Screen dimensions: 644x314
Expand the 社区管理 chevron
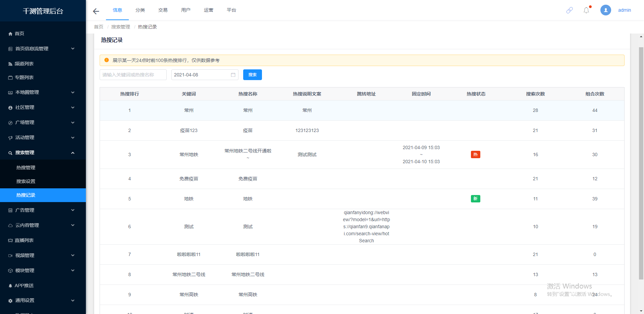(73, 107)
